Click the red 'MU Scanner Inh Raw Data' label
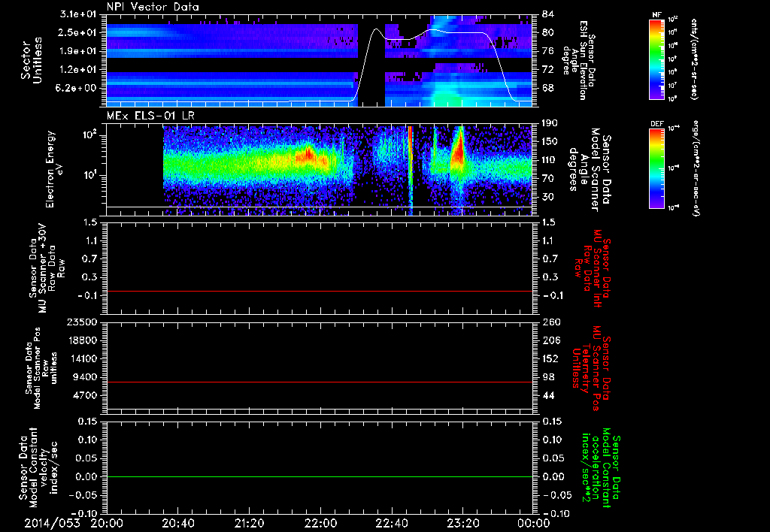 coord(593,268)
